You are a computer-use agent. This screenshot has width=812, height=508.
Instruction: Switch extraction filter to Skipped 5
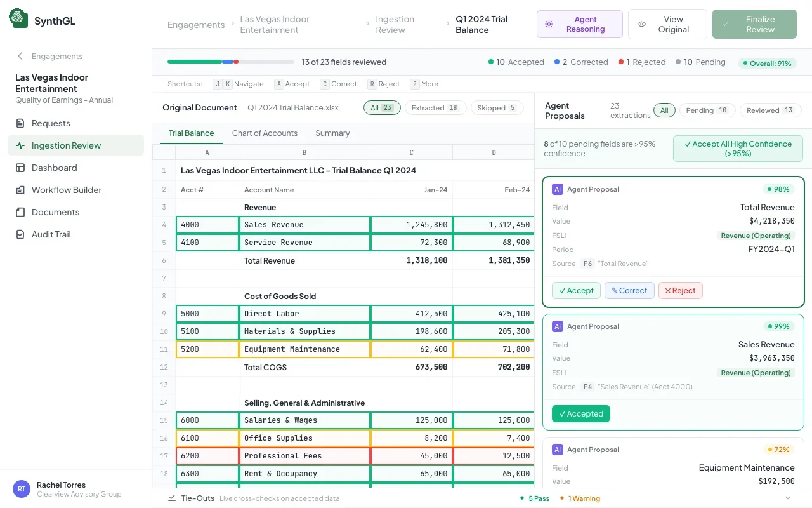497,107
